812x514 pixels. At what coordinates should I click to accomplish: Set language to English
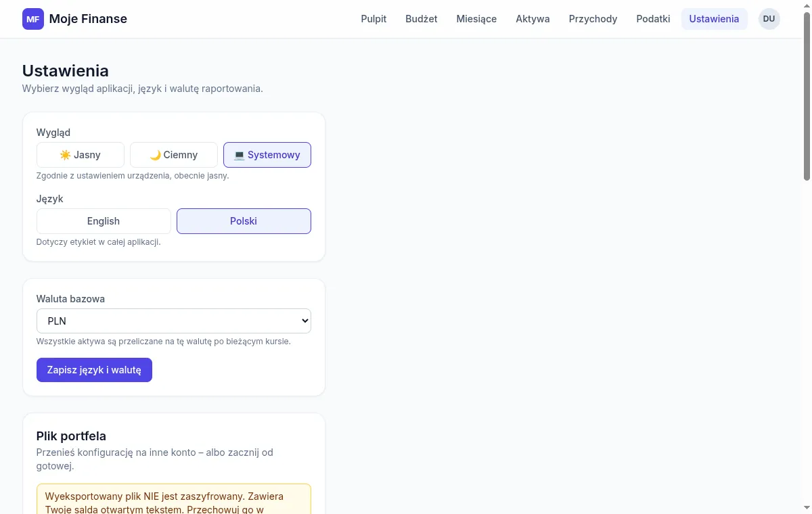(x=104, y=221)
